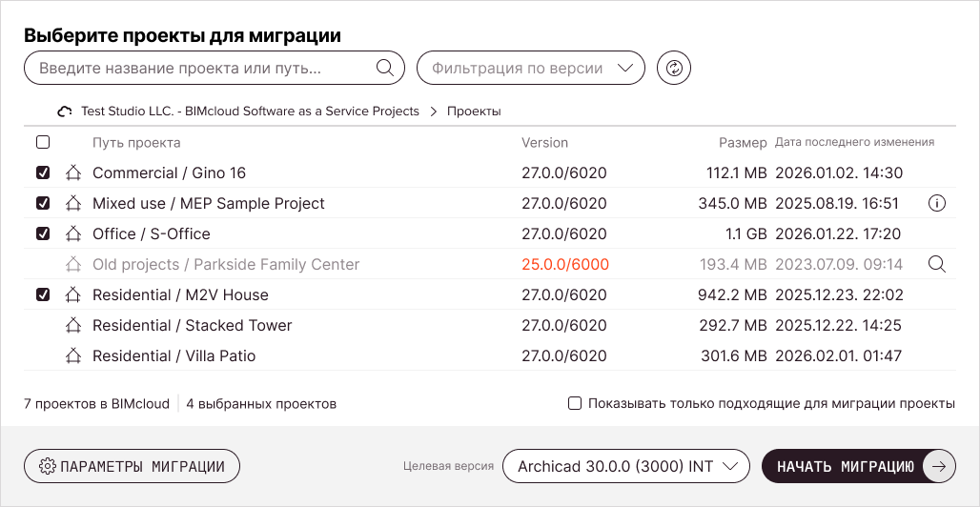
Task: Click the 4 выбранных проектов status text
Action: coord(261,404)
